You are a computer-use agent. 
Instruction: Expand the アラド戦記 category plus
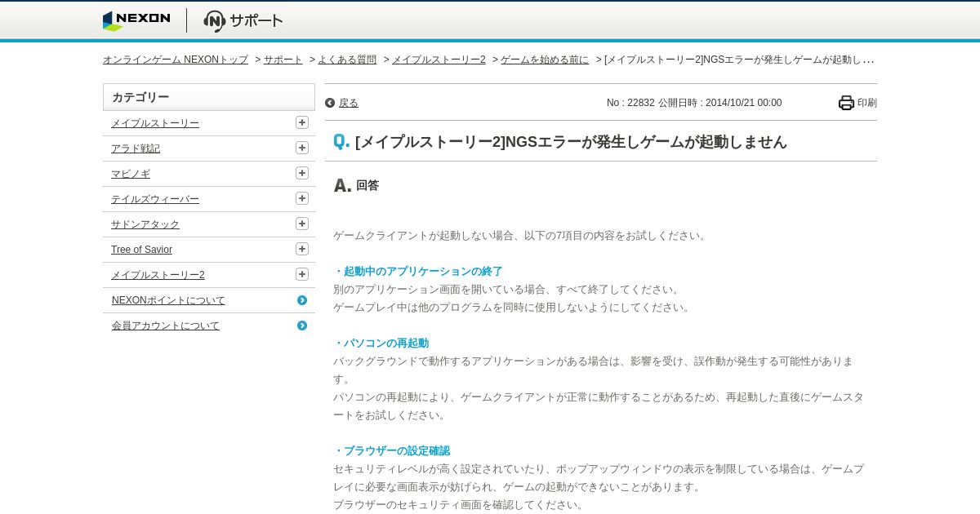pyautogui.click(x=302, y=148)
